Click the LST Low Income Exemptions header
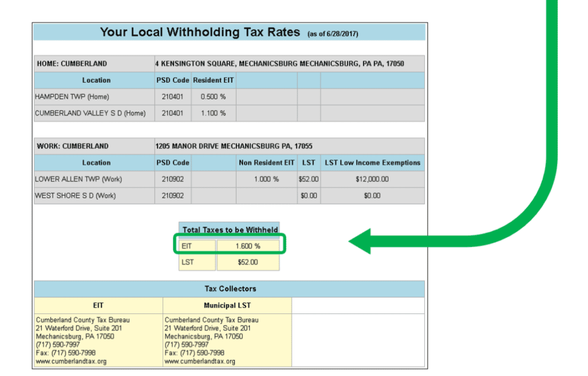 pyautogui.click(x=372, y=163)
